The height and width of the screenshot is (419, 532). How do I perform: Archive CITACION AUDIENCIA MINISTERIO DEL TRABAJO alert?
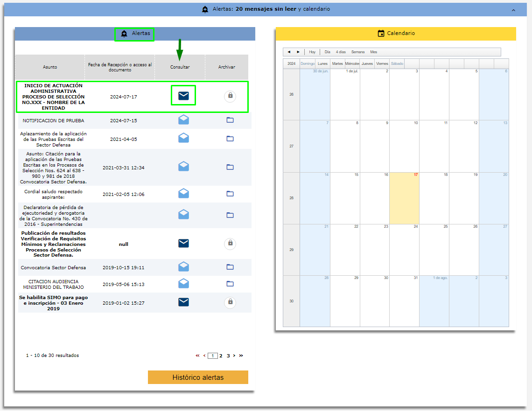point(230,284)
